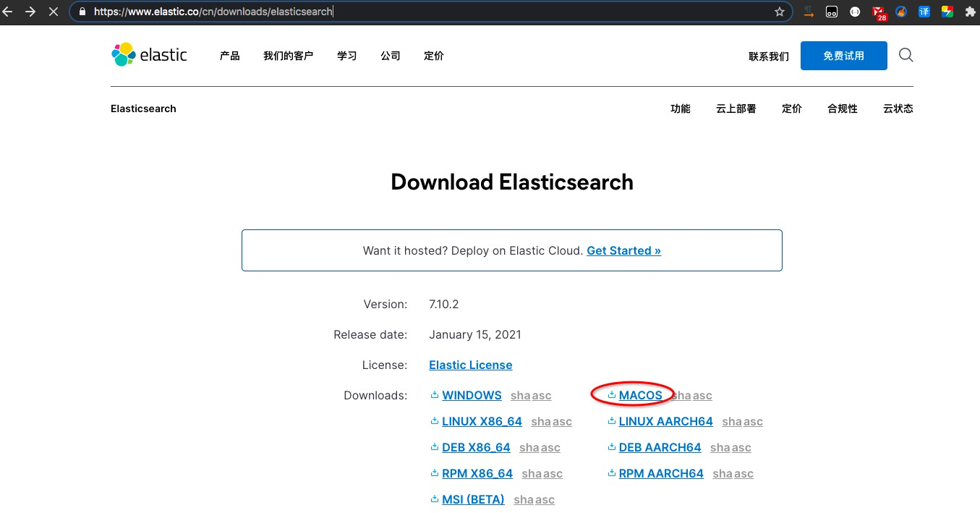
Task: Click the download icon beside MACOS
Action: pyautogui.click(x=612, y=395)
